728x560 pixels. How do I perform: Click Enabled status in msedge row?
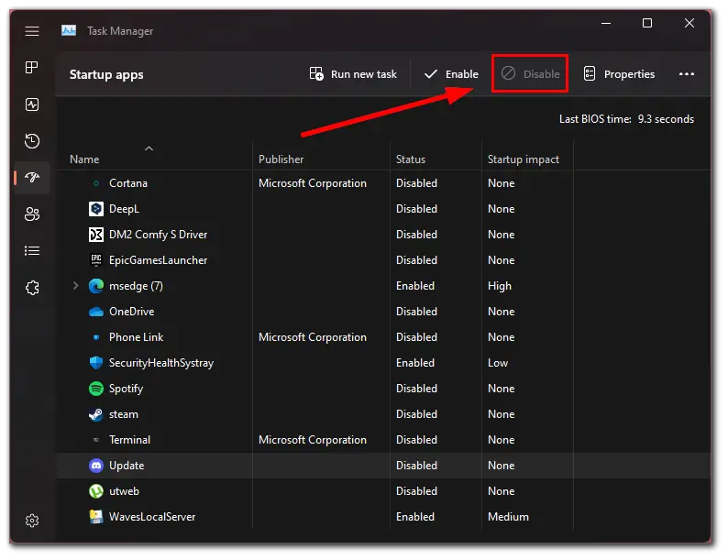[x=415, y=286]
